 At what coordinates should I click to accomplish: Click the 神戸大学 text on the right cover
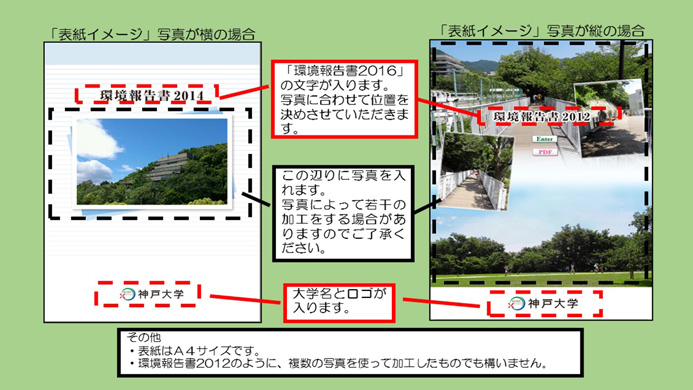click(553, 303)
